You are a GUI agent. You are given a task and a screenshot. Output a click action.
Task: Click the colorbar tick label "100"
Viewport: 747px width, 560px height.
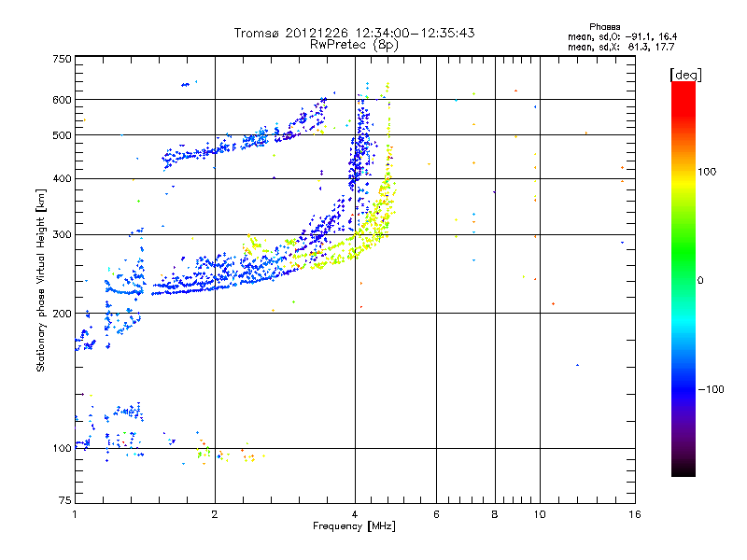click(707, 172)
